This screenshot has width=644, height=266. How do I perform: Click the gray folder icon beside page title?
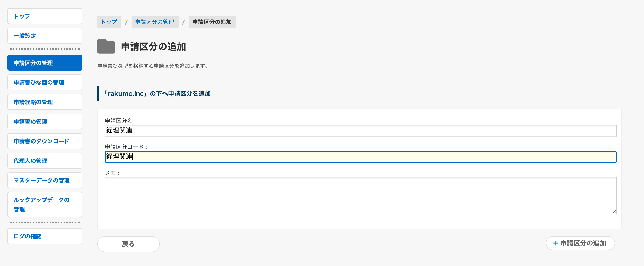[x=106, y=46]
